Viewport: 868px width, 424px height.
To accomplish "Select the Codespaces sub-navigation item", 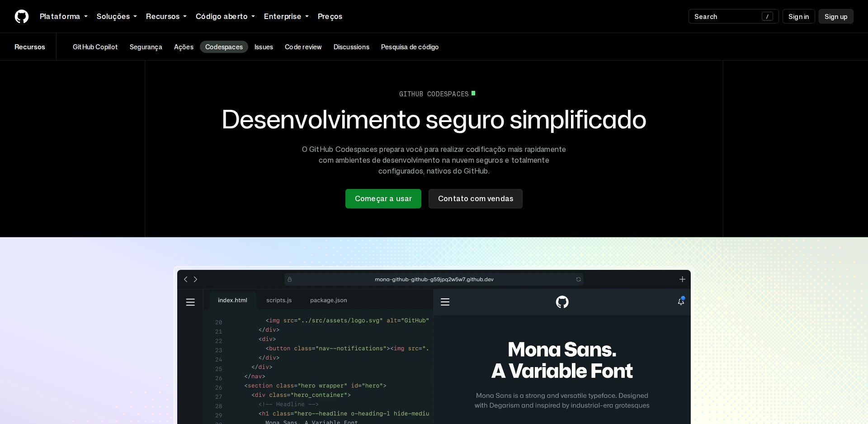I will point(224,47).
